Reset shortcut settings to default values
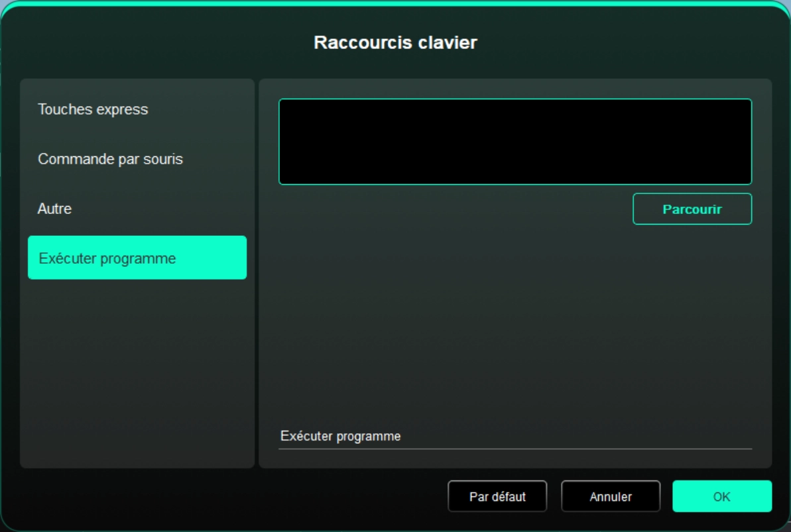 (497, 496)
